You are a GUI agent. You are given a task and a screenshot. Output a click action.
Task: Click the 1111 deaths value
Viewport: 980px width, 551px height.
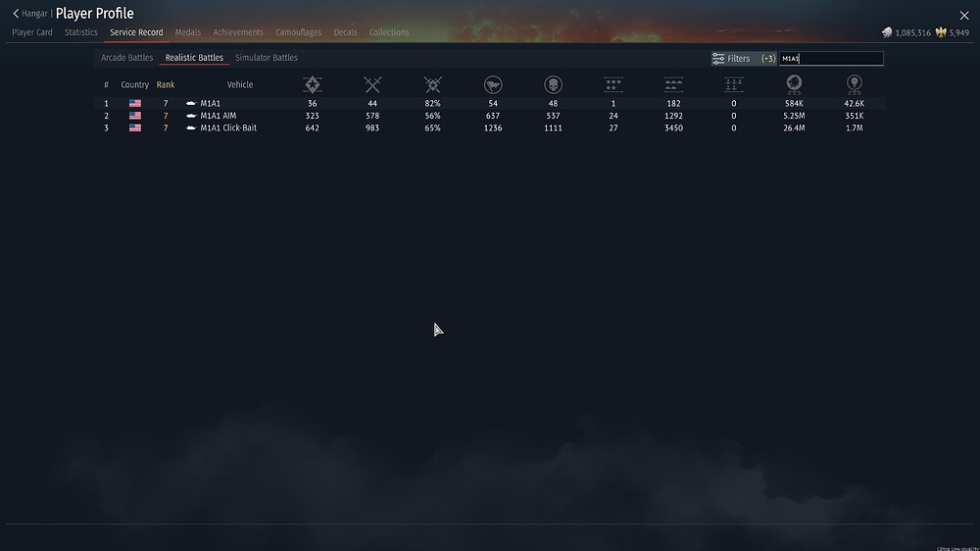553,127
